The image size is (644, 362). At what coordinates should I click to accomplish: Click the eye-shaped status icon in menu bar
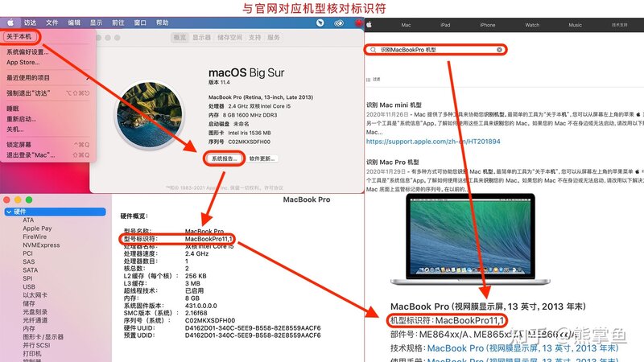(x=339, y=23)
